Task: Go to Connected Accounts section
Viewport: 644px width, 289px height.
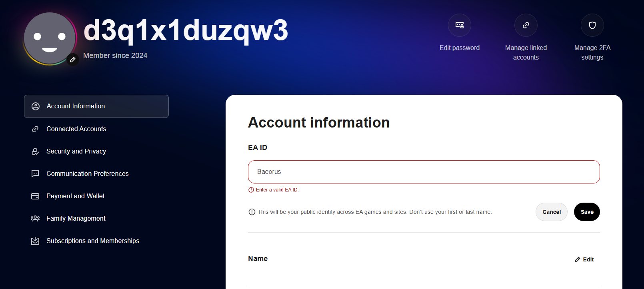Action: coord(76,129)
